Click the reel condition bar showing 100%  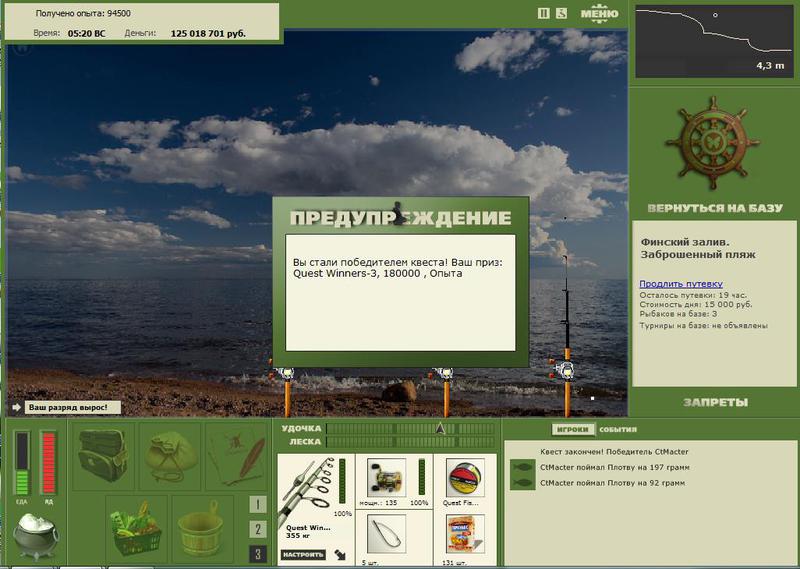[x=421, y=477]
